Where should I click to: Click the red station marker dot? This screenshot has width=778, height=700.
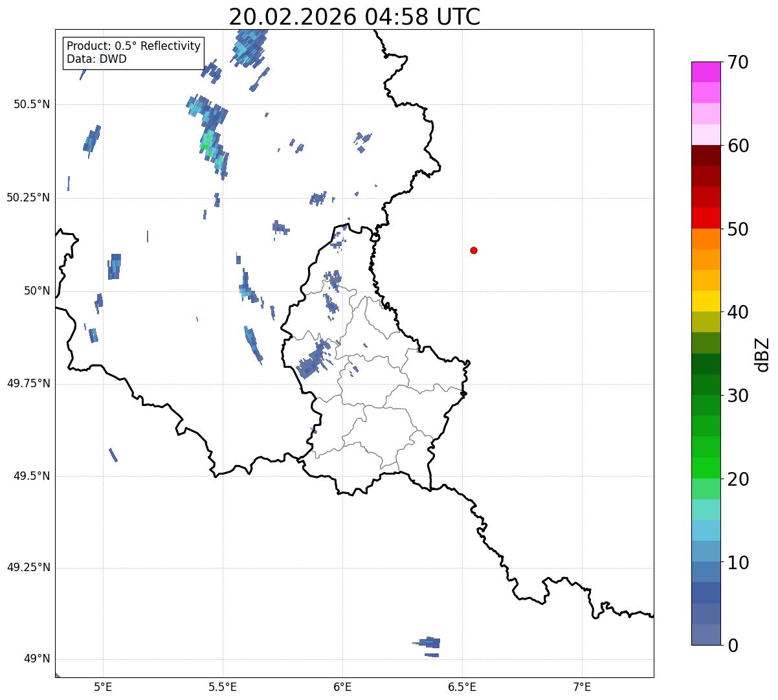tap(474, 250)
